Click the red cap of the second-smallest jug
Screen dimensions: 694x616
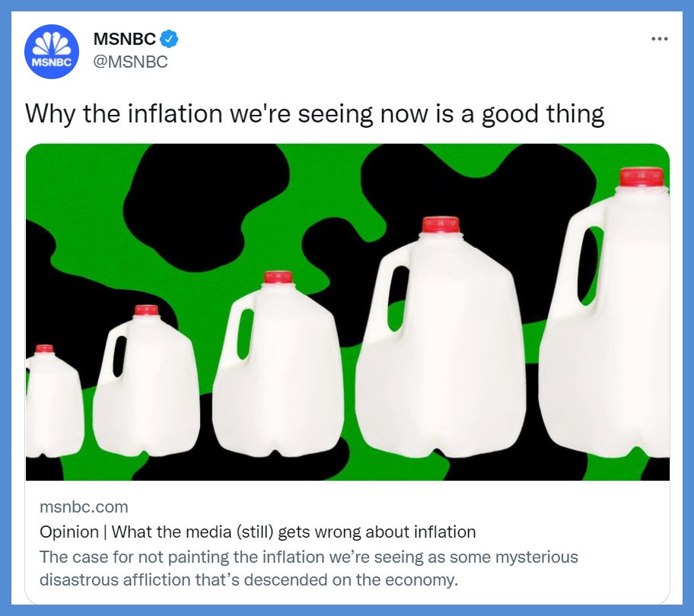(x=147, y=310)
